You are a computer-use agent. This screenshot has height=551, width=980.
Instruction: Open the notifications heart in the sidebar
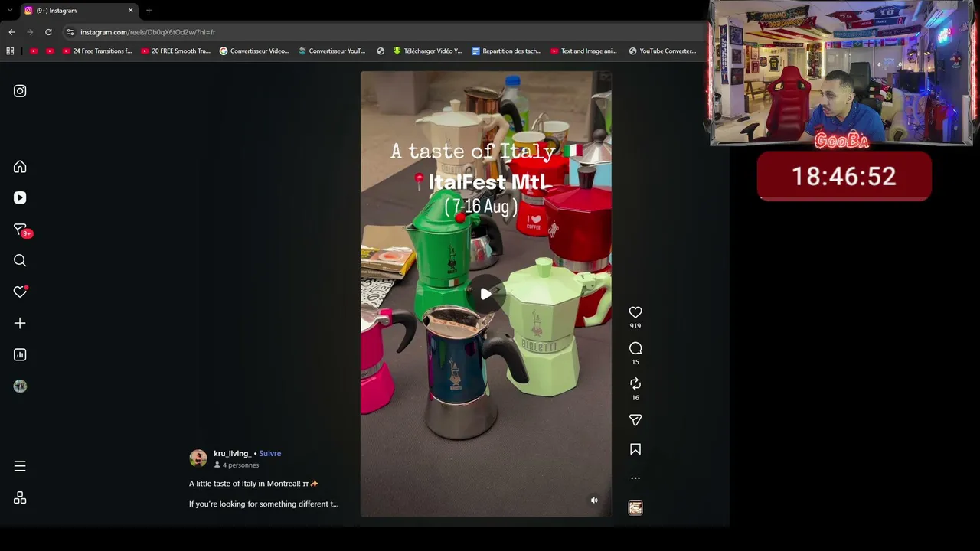pyautogui.click(x=20, y=292)
